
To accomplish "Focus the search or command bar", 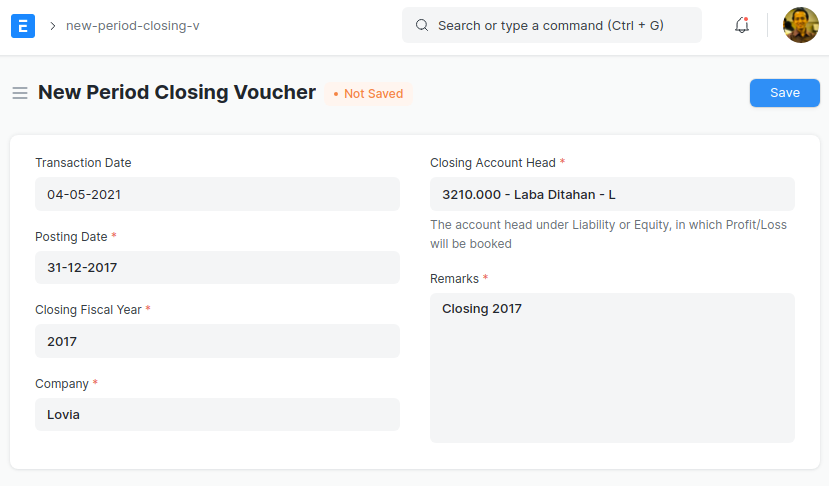I will pyautogui.click(x=551, y=25).
